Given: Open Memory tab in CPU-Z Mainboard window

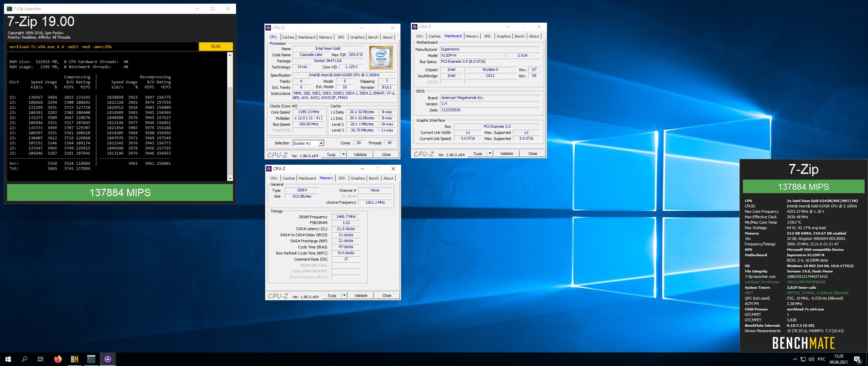Looking at the screenshot, I should point(472,36).
